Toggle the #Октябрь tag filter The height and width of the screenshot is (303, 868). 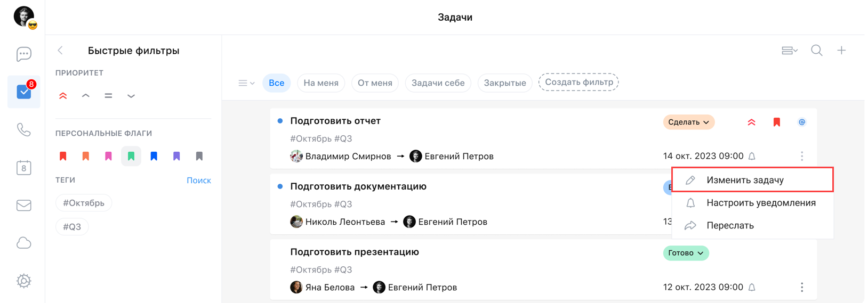tap(84, 203)
